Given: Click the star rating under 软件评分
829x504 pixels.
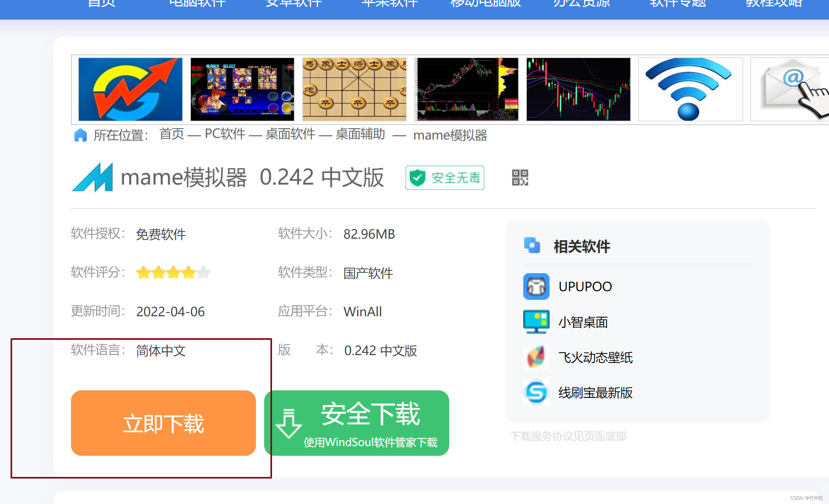Looking at the screenshot, I should pyautogui.click(x=173, y=272).
